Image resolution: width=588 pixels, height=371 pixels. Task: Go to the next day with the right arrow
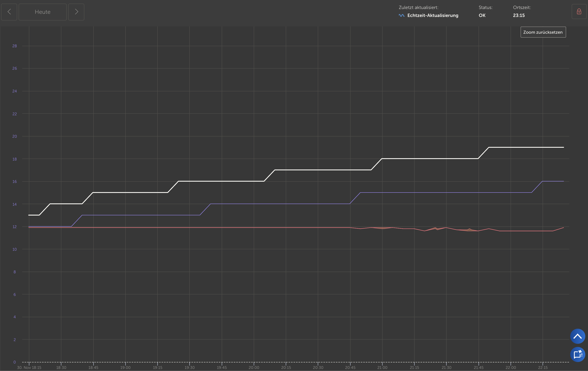[x=76, y=12]
